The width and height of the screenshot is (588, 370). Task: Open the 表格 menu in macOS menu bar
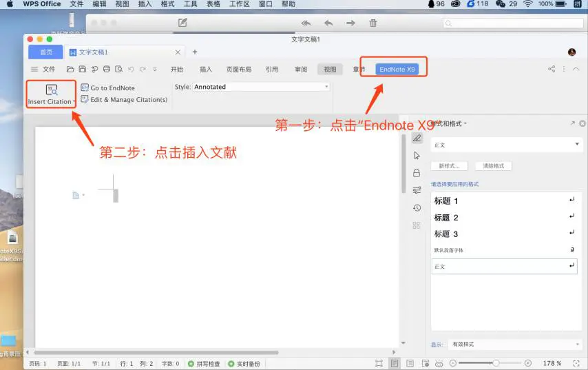pos(213,3)
